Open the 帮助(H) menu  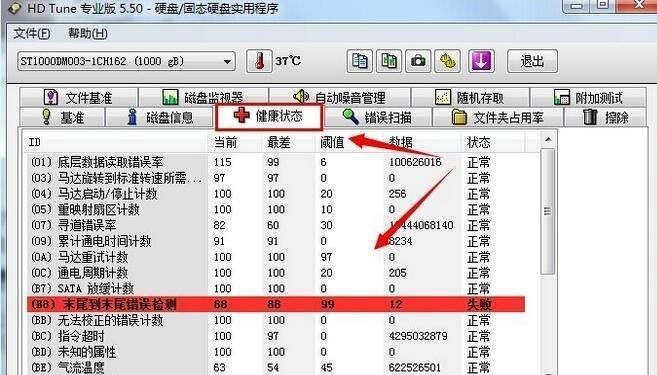[x=88, y=34]
